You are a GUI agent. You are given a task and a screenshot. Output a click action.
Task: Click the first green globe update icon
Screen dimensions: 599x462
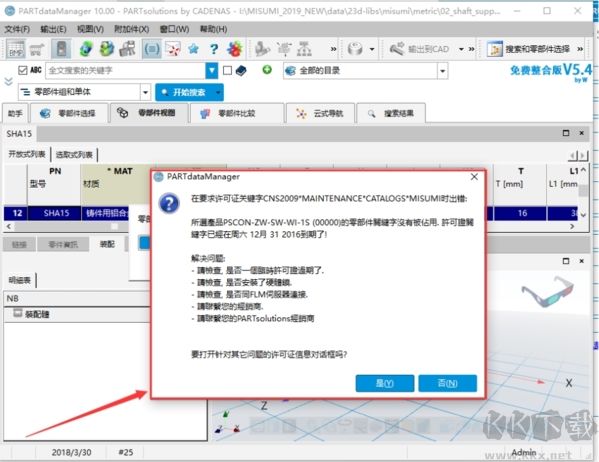86,49
